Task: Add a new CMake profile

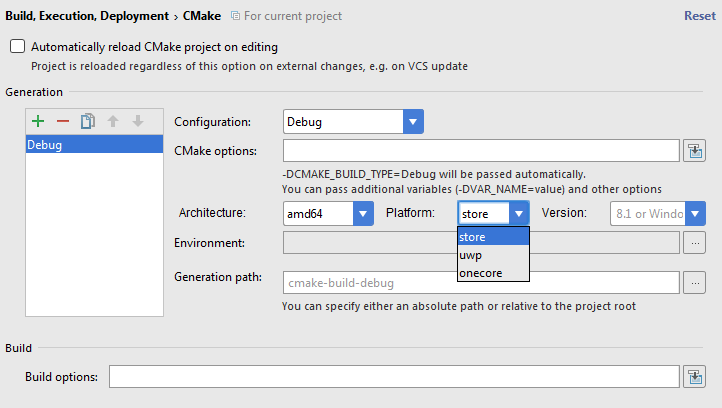Action: click(38, 121)
